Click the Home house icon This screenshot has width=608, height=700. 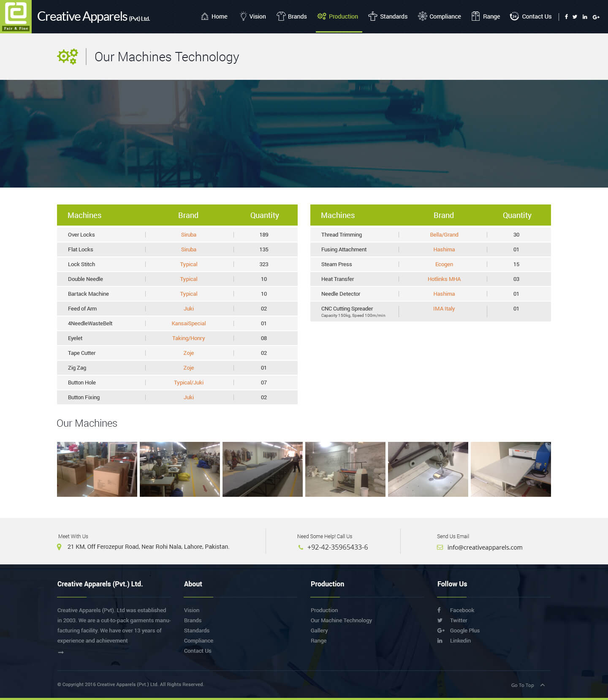205,16
